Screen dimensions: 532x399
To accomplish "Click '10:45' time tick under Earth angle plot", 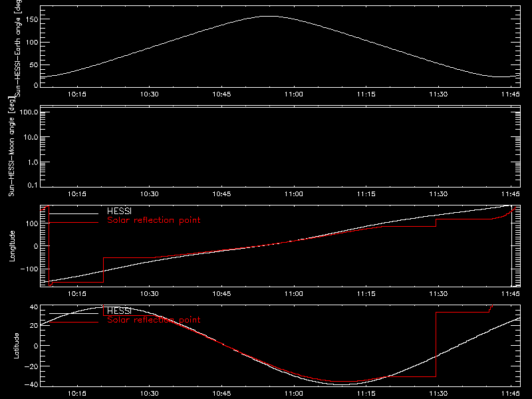I will click(221, 94).
